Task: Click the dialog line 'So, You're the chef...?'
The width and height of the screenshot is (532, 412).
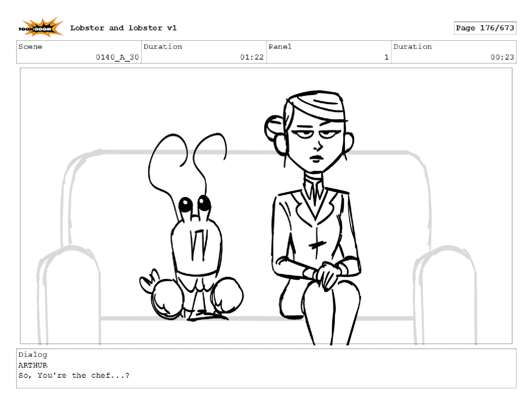Action: pyautogui.click(x=74, y=375)
